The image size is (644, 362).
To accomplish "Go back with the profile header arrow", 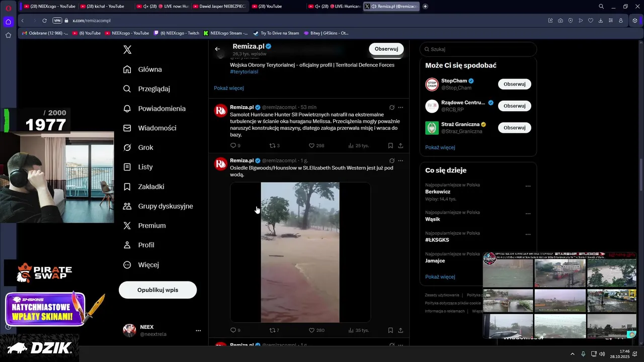I will point(217,49).
